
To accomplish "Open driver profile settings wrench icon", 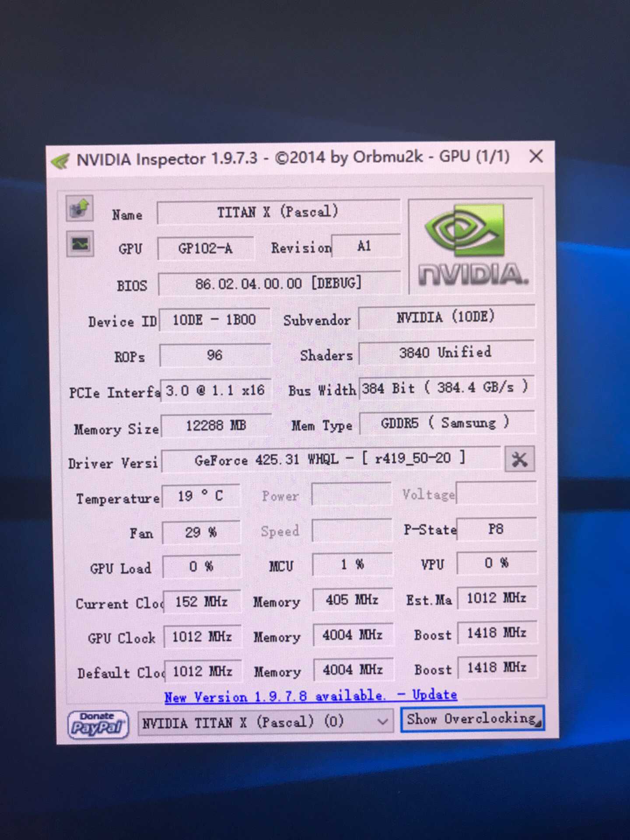I will (519, 459).
